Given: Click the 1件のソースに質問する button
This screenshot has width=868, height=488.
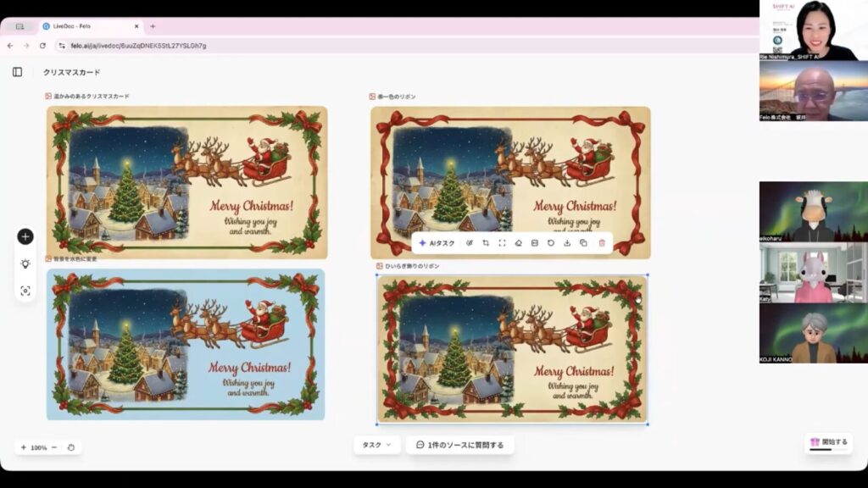Looking at the screenshot, I should click(459, 445).
